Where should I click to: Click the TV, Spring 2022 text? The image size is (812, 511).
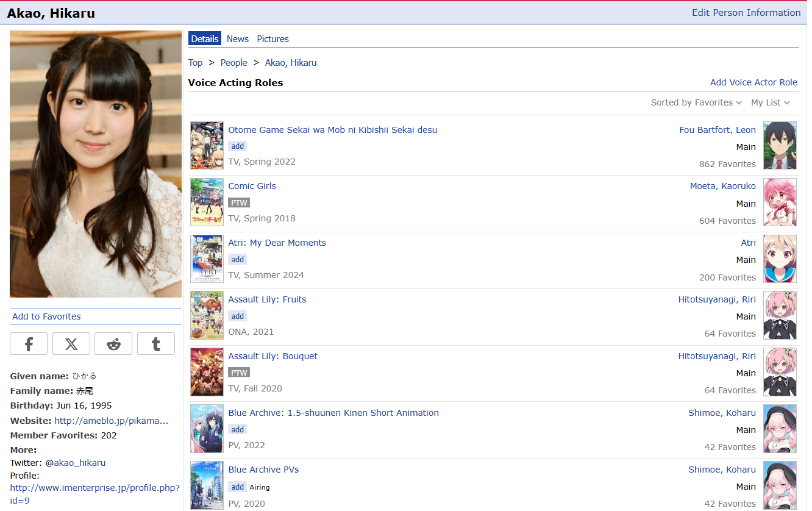coord(262,162)
